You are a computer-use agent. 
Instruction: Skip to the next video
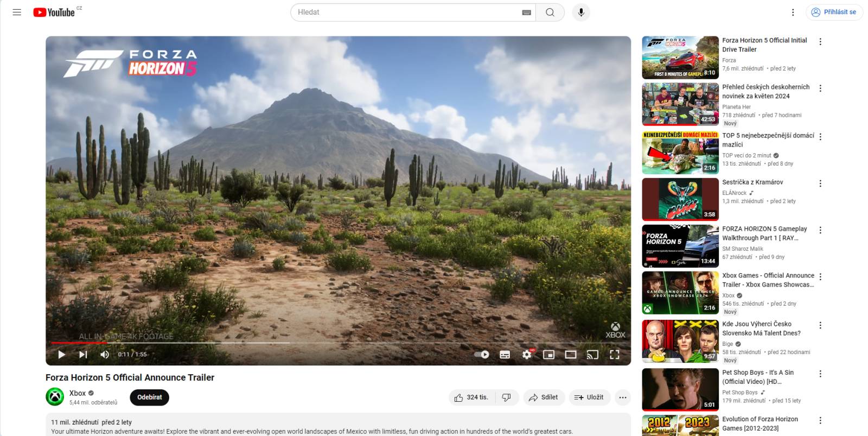[x=83, y=355]
